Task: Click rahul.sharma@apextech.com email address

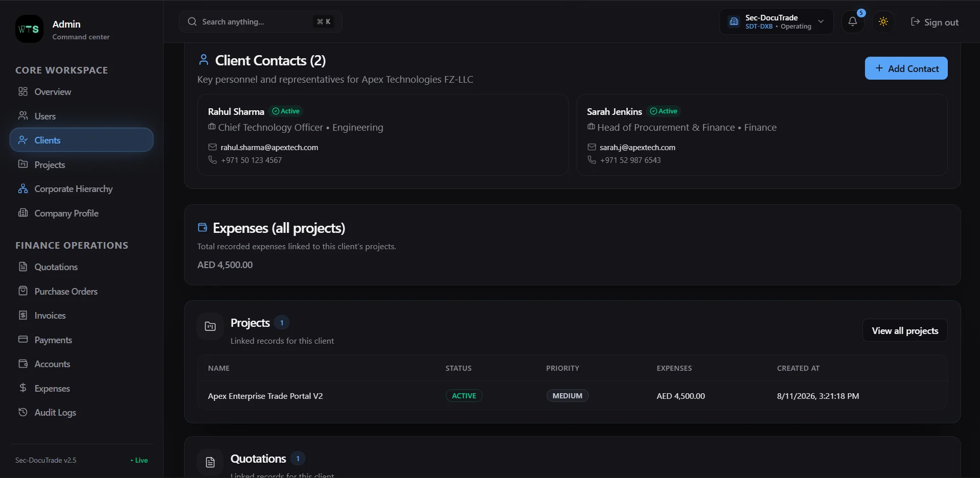Action: click(x=269, y=147)
